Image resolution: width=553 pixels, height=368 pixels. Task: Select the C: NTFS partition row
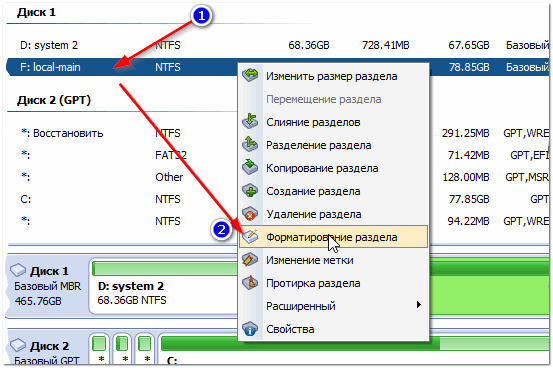(278, 199)
